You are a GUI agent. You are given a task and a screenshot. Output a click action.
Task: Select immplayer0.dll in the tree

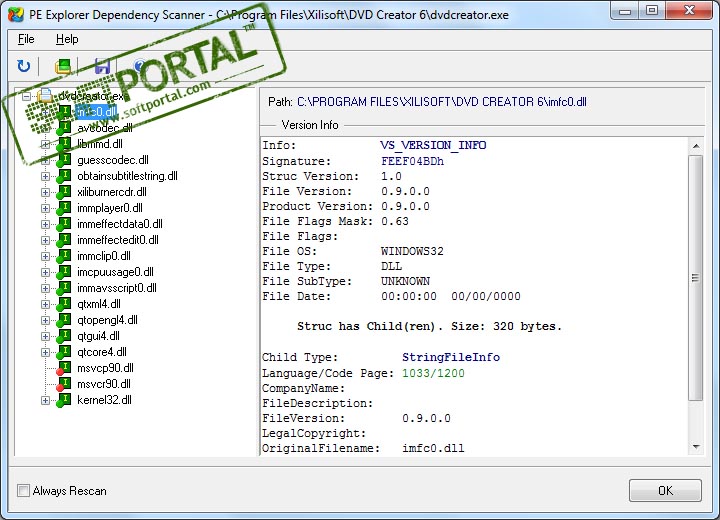[x=110, y=209]
